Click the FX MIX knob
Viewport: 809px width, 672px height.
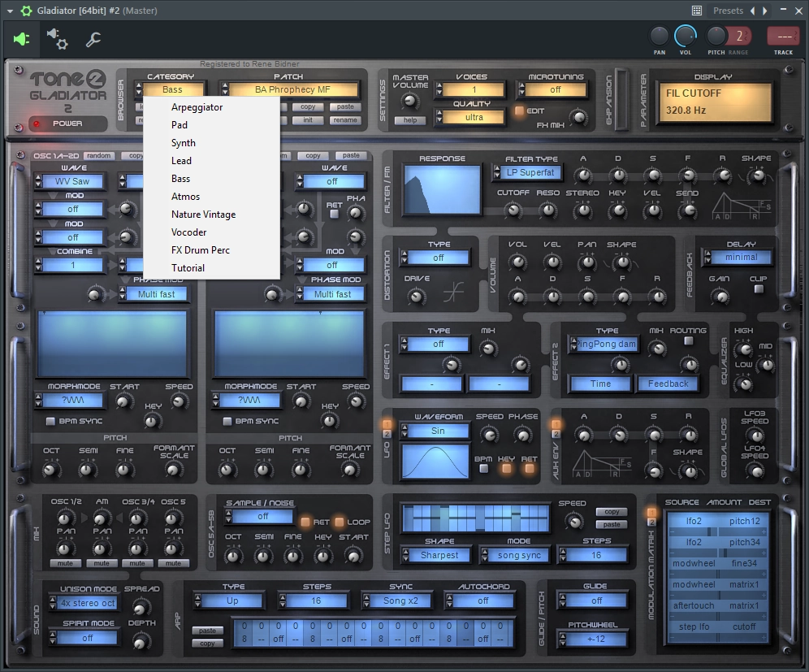coord(579,117)
